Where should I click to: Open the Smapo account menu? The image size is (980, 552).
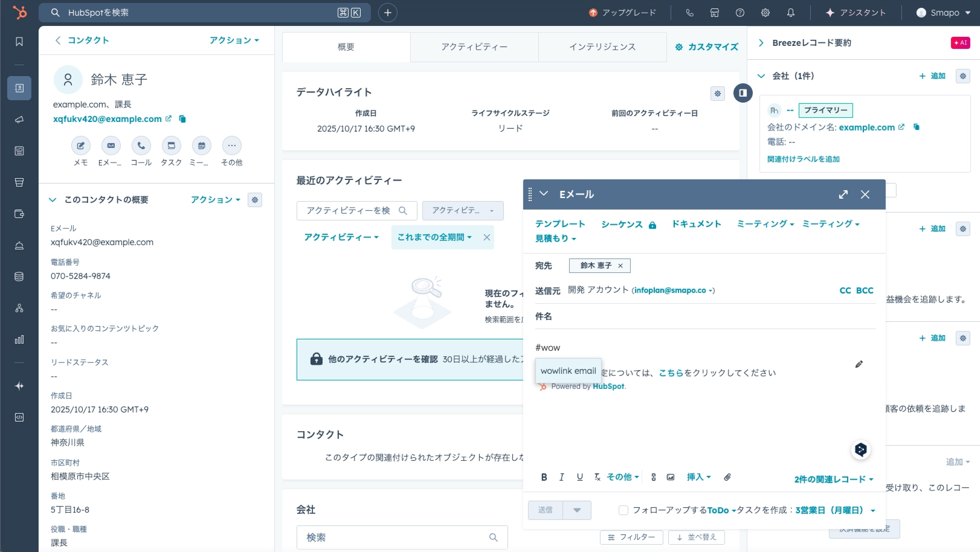pyautogui.click(x=943, y=13)
